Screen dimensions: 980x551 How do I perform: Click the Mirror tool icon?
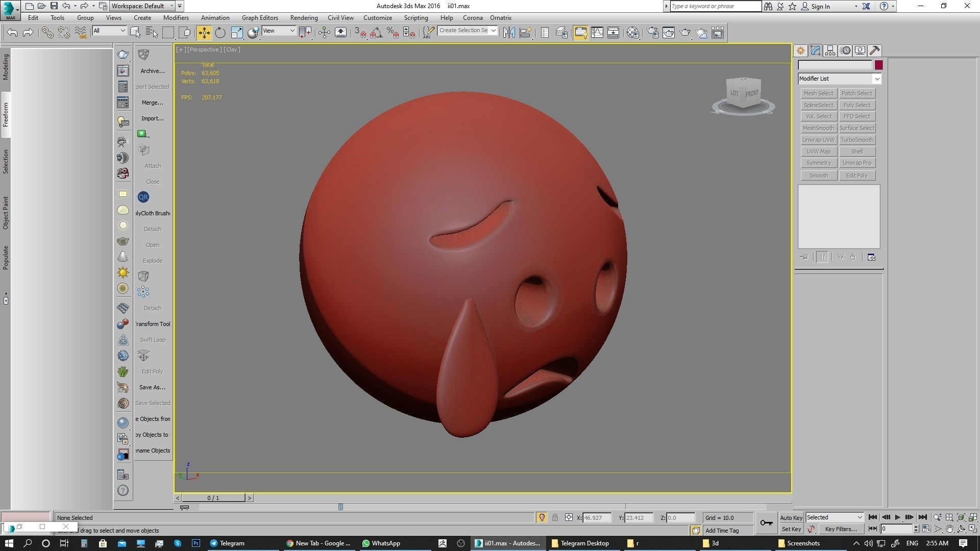(x=508, y=33)
